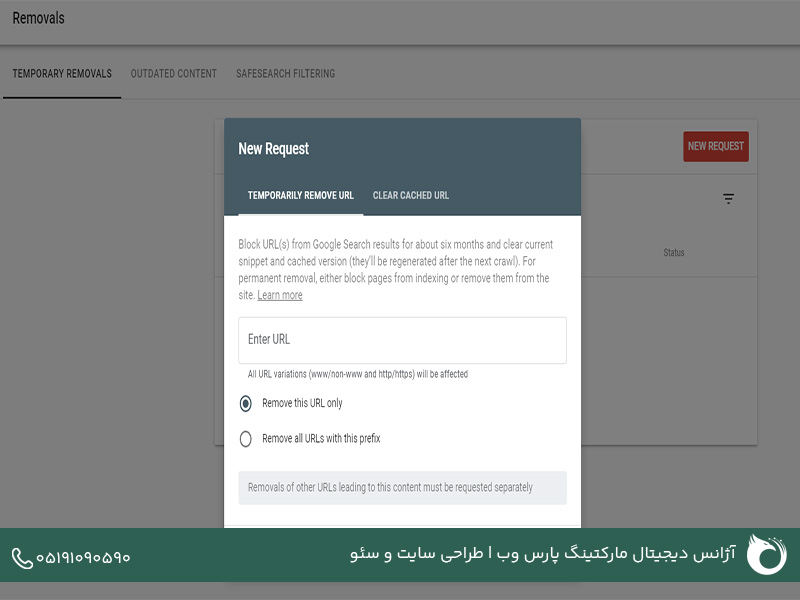Follow the 'Learn more' link

279,295
